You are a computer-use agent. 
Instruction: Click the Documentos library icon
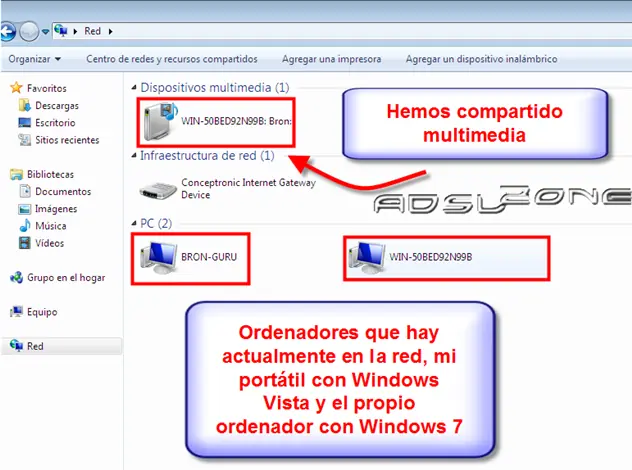tap(25, 191)
